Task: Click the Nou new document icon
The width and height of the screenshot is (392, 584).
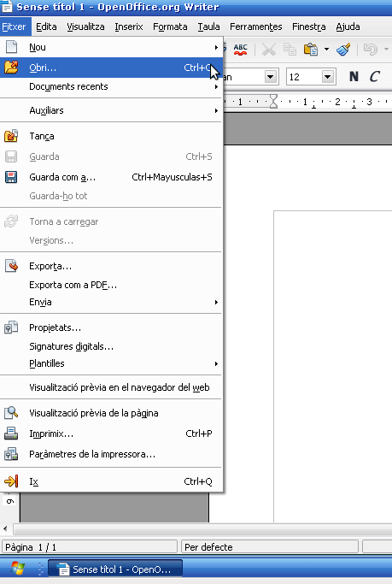Action: click(x=12, y=47)
